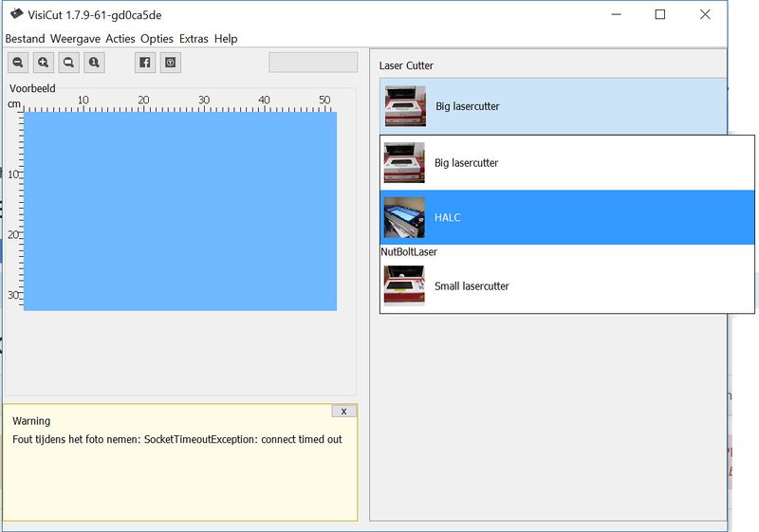The height and width of the screenshot is (532, 759).
Task: Click the zoom out magnifier icon
Action: [x=18, y=63]
